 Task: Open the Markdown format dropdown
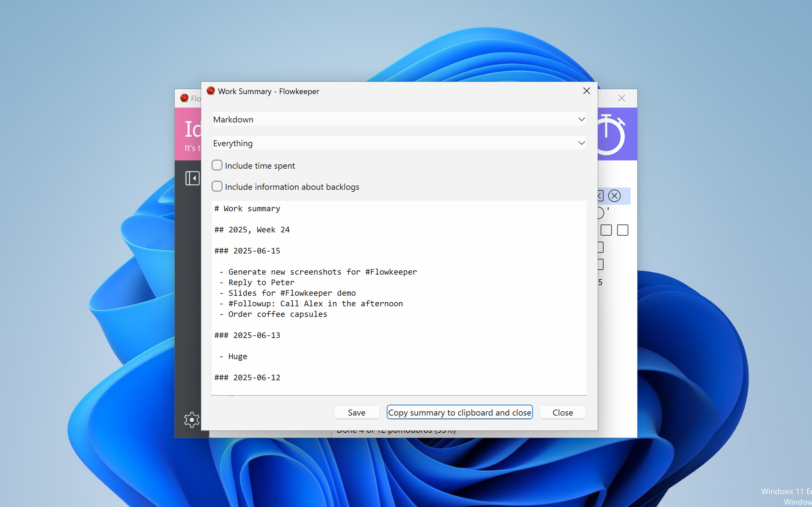[x=399, y=119]
